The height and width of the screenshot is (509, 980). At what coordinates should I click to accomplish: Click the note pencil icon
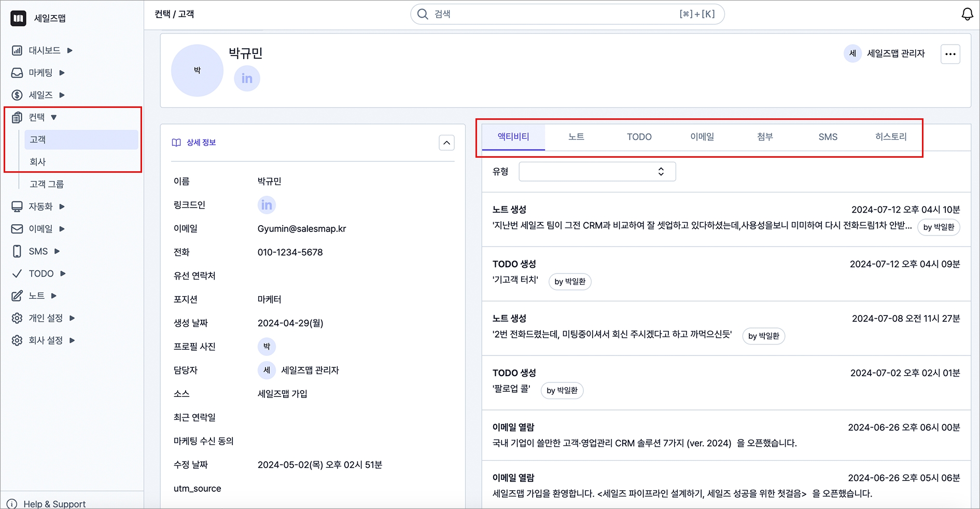click(x=17, y=296)
